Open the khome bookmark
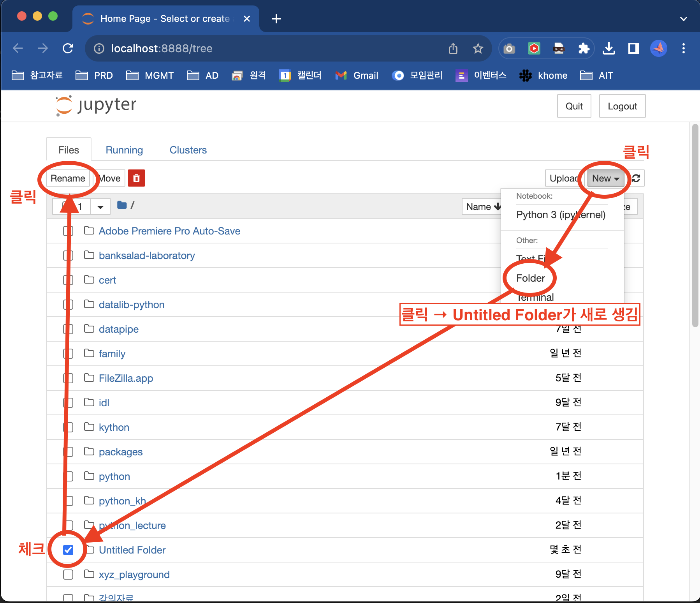Screen dimensions: 700x603 [543, 75]
